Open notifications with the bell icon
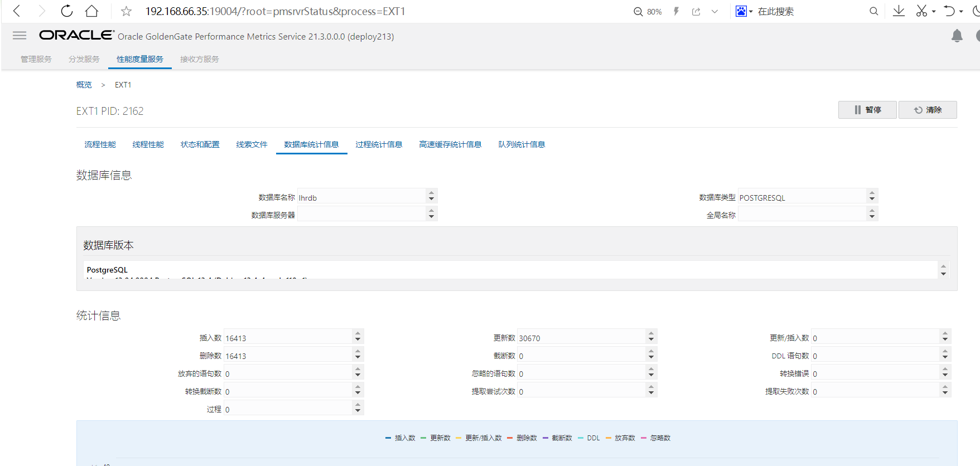This screenshot has height=466, width=980. 957,36
